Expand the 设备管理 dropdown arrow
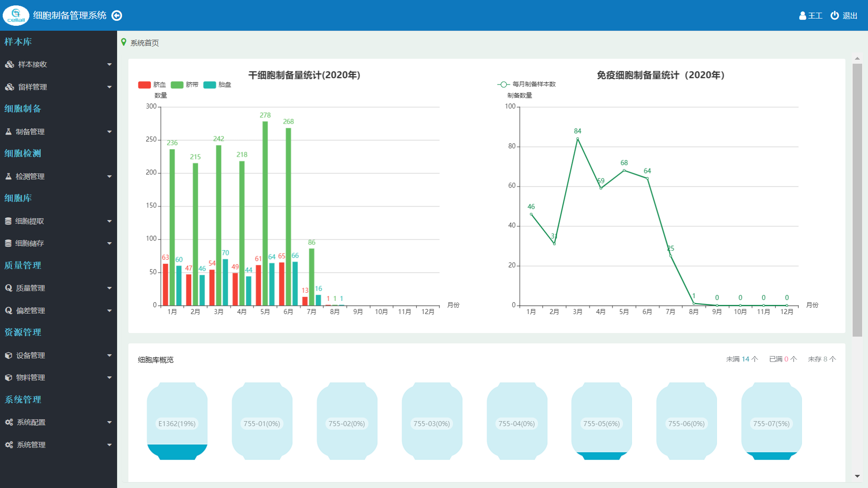The height and width of the screenshot is (488, 868). (109, 355)
